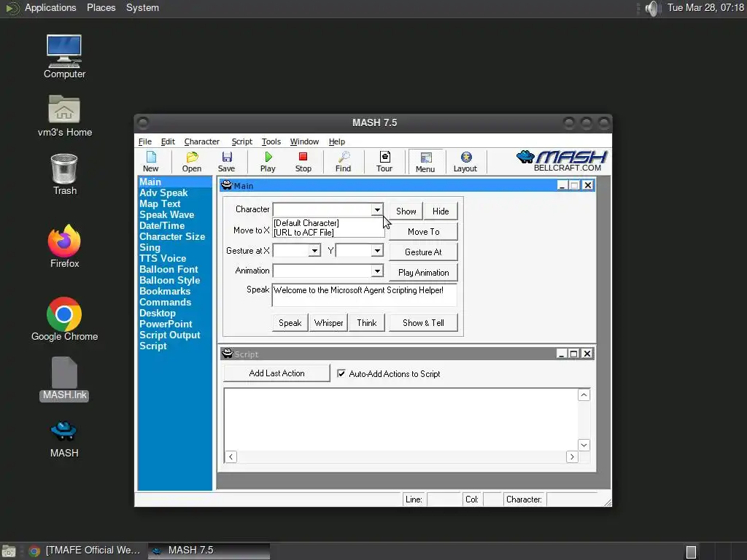This screenshot has width=747, height=560.
Task: Collapse the Character dropdown arrow
Action: 377,209
